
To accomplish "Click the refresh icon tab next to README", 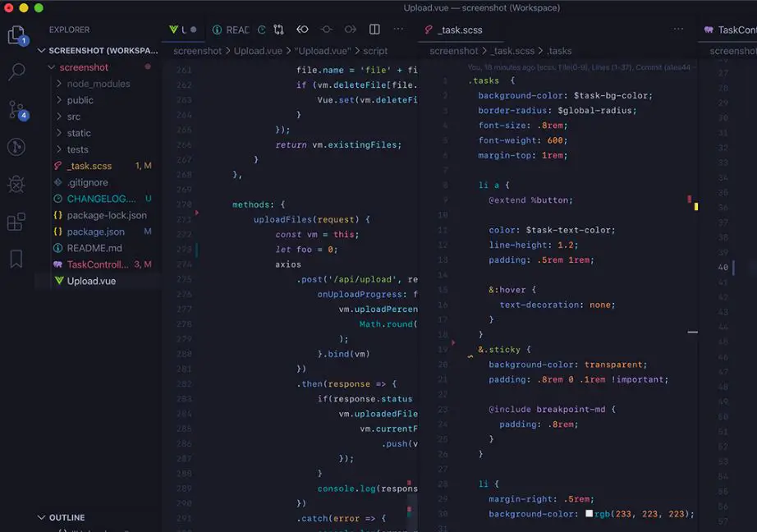I will [x=262, y=30].
